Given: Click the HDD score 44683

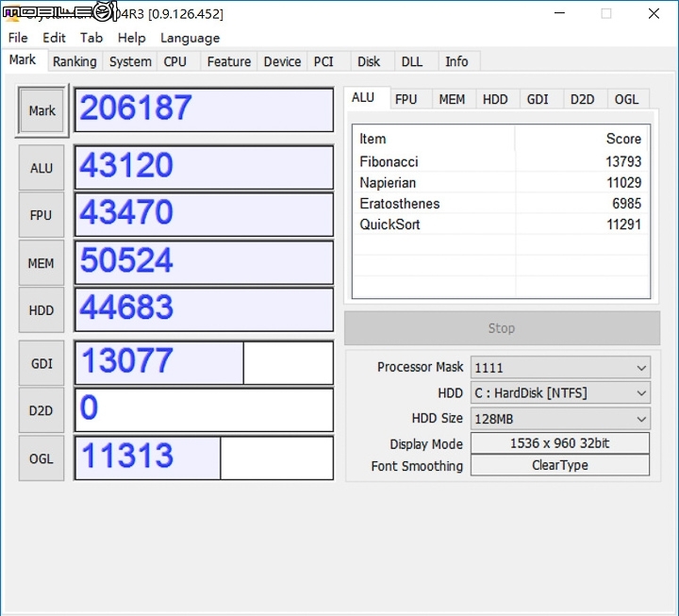Looking at the screenshot, I should [x=204, y=310].
